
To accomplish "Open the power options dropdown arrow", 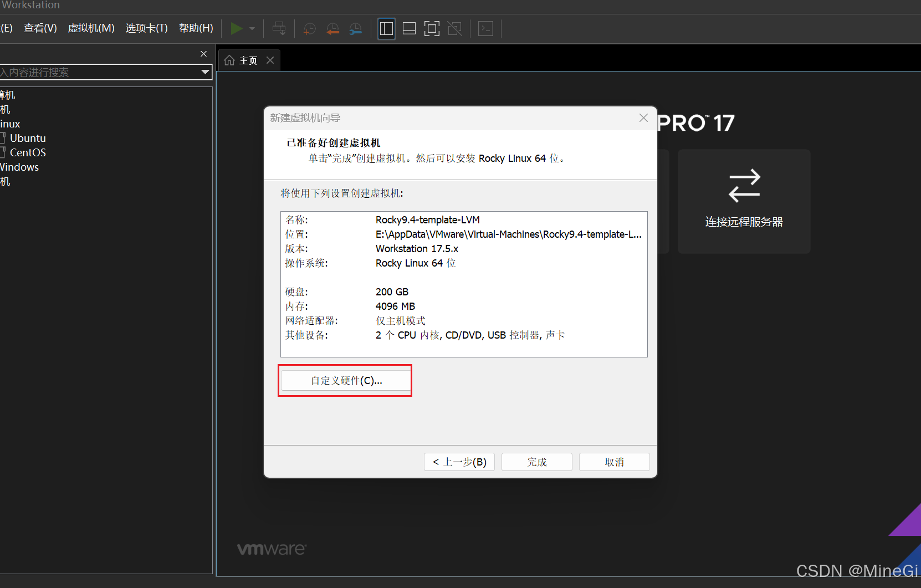I will tap(252, 29).
